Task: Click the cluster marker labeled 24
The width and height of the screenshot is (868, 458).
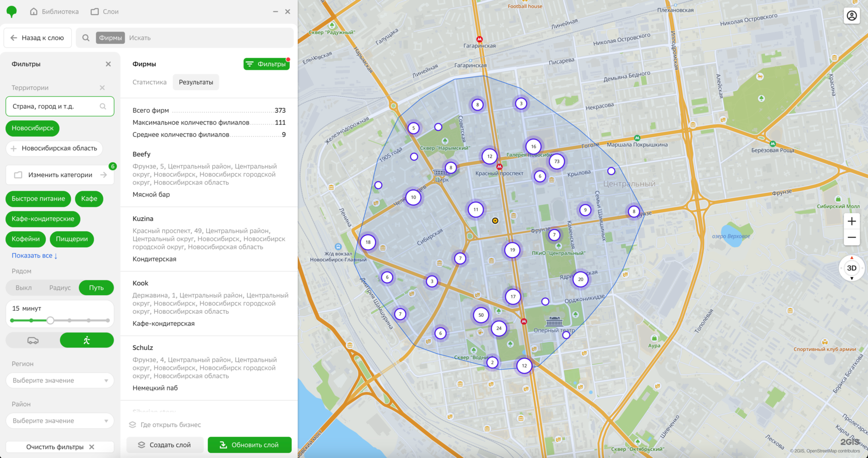Action: tap(499, 328)
